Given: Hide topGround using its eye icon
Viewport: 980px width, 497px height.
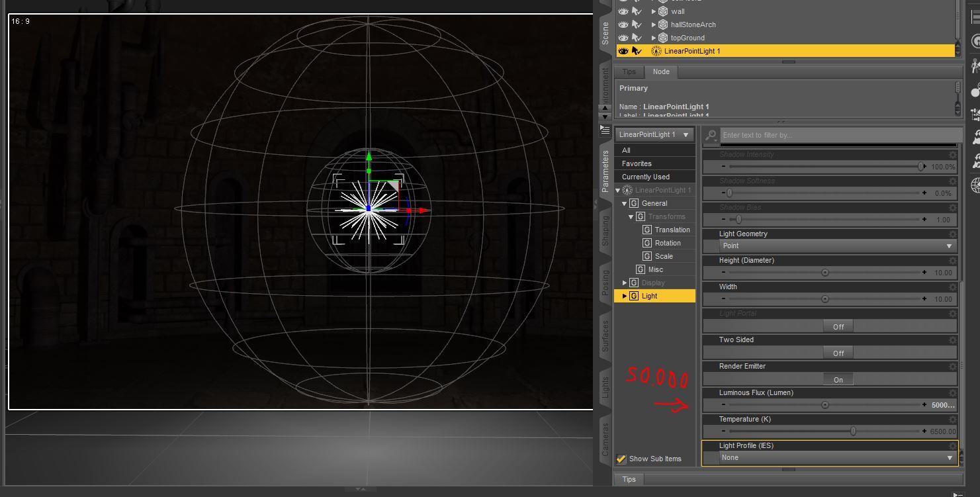Looking at the screenshot, I should click(x=623, y=38).
